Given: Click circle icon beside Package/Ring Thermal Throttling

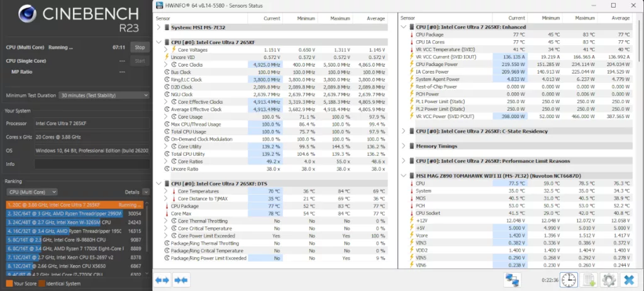Looking at the screenshot, I should pyautogui.click(x=167, y=243).
